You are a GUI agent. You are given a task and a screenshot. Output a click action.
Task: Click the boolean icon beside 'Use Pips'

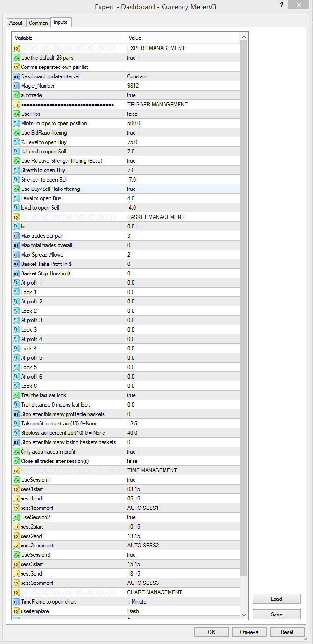pos(16,114)
